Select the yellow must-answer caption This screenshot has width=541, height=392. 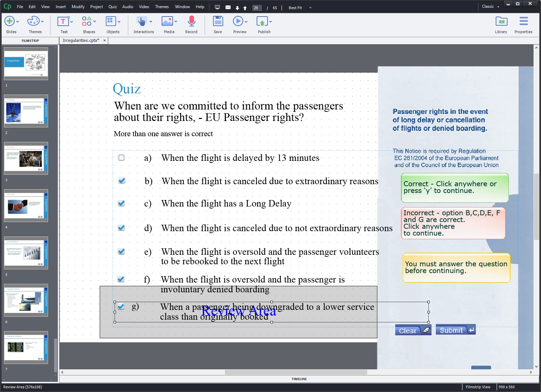coord(456,268)
